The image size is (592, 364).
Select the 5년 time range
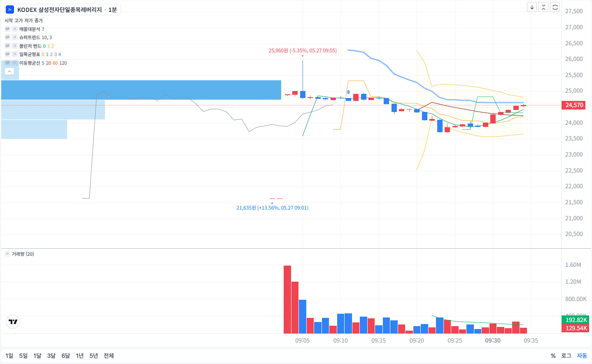pos(94,356)
